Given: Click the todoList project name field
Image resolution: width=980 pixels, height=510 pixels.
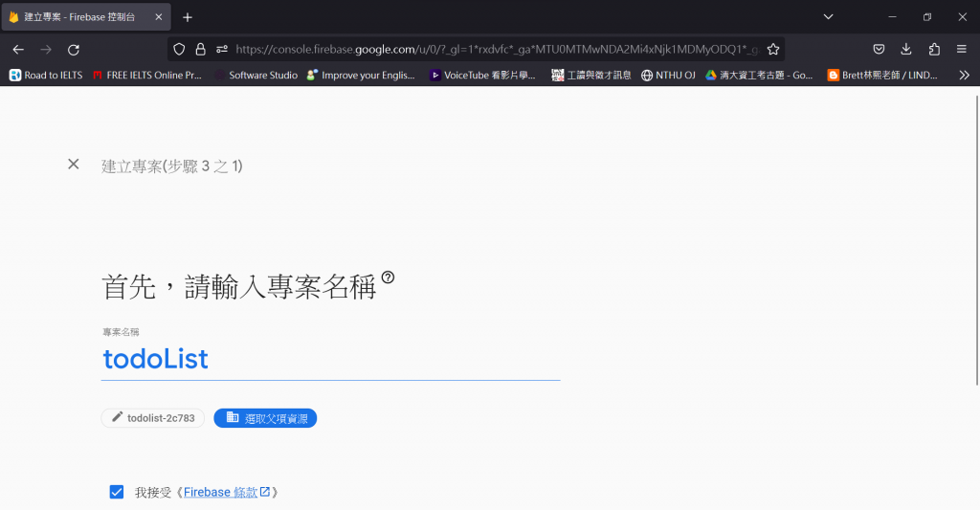Looking at the screenshot, I should tap(330, 360).
